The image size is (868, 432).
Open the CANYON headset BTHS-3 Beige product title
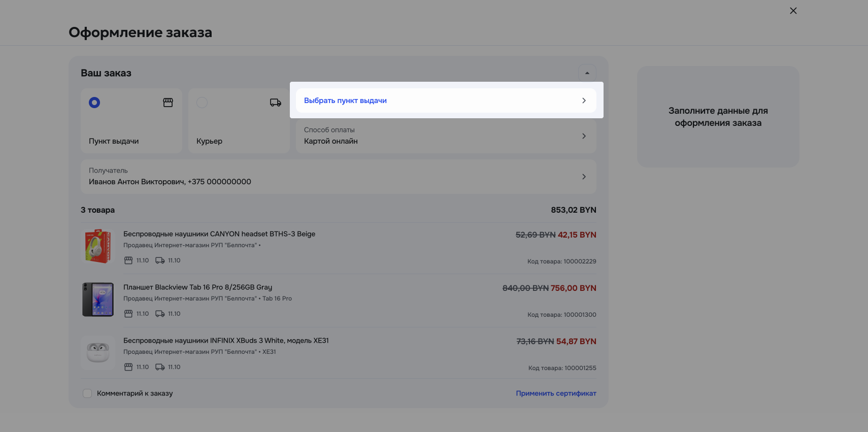click(x=219, y=234)
